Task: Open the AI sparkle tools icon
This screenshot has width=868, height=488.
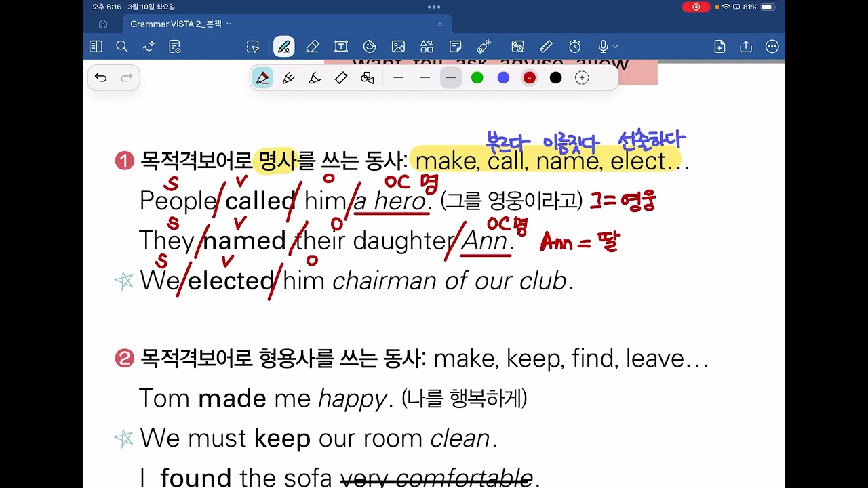Action: [149, 47]
